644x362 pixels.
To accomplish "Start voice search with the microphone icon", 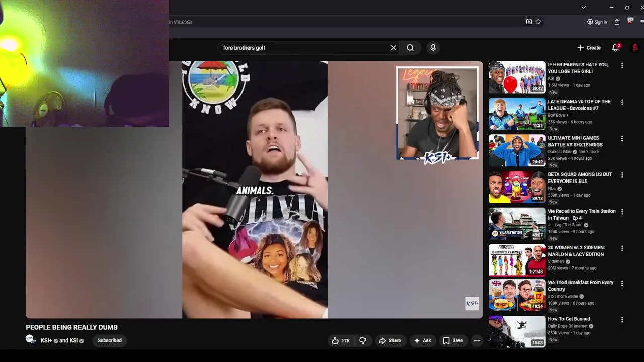I will pos(433,48).
